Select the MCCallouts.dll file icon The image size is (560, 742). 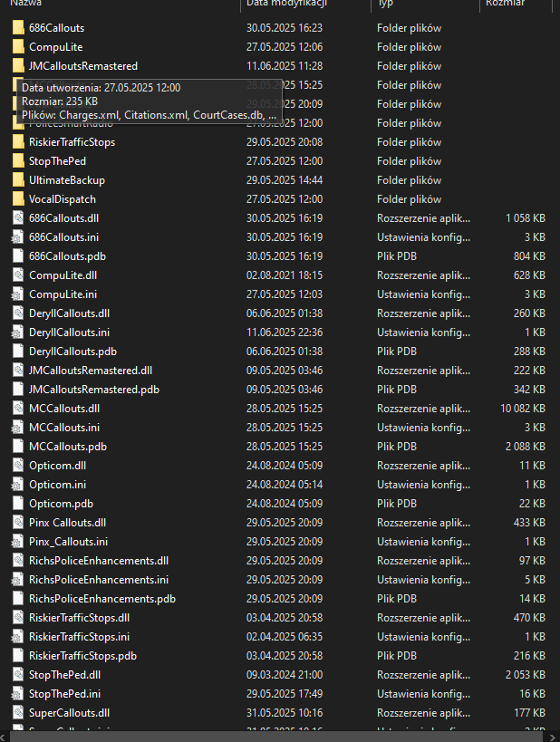pos(17,409)
